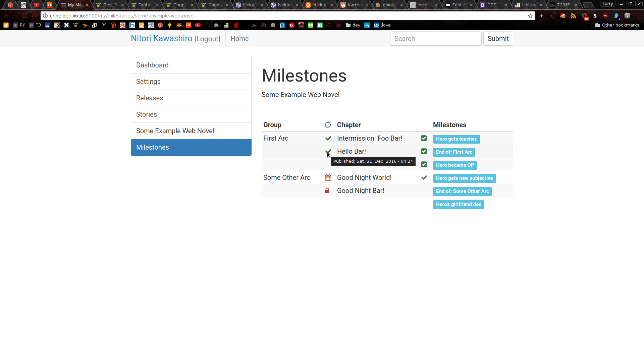
Task: Toggle the checkbox for Hero gets teacher milestone
Action: pos(424,138)
